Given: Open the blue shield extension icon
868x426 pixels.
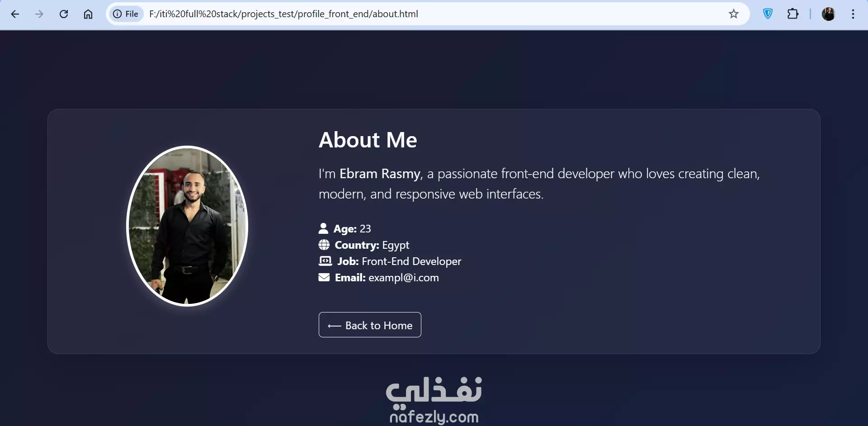Looking at the screenshot, I should pos(768,14).
